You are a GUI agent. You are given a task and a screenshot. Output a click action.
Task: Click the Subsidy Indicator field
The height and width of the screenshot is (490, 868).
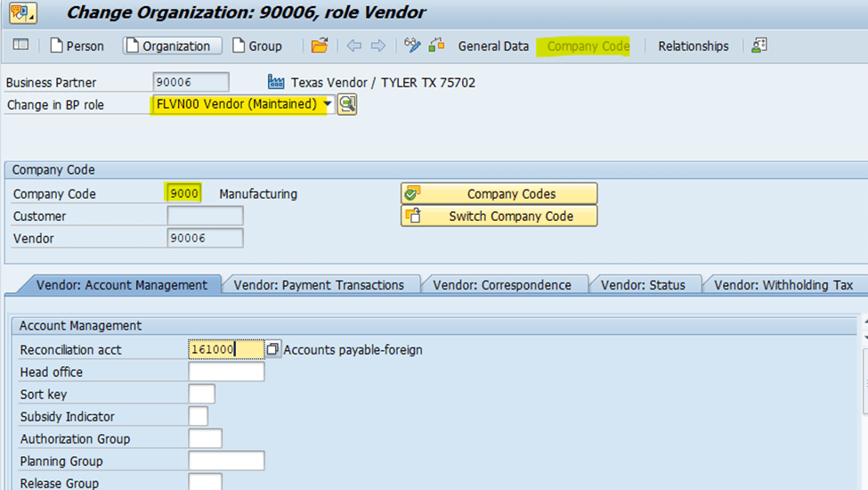[x=199, y=416]
